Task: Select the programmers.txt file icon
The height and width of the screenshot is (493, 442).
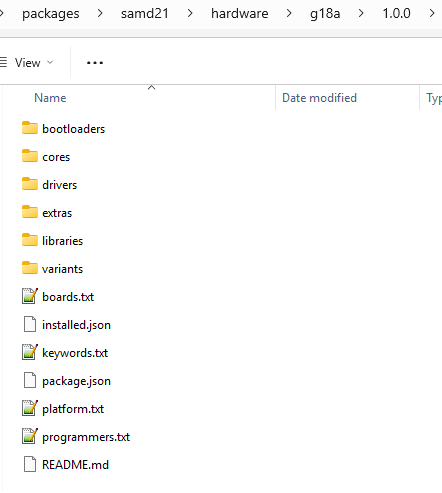Action: 30,436
